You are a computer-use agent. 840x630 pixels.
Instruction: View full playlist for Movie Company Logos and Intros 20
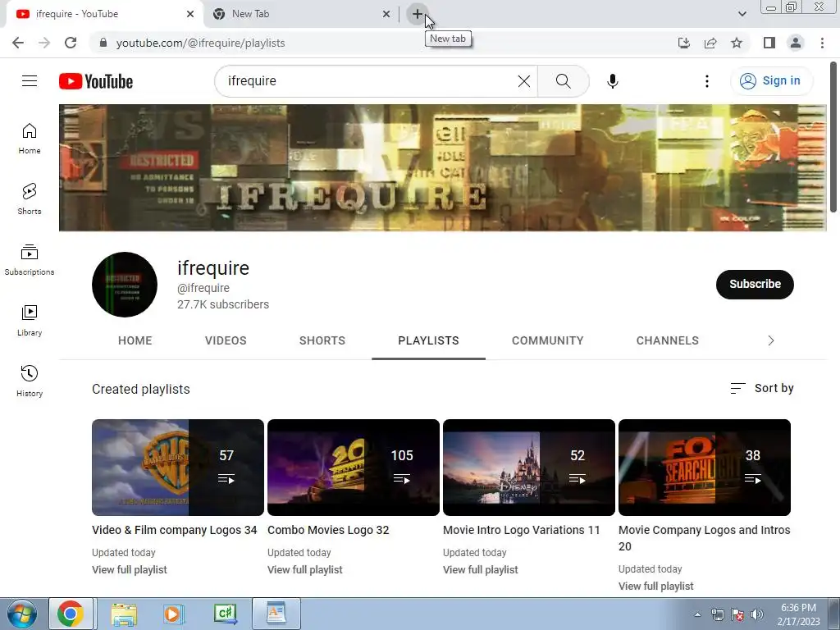655,586
